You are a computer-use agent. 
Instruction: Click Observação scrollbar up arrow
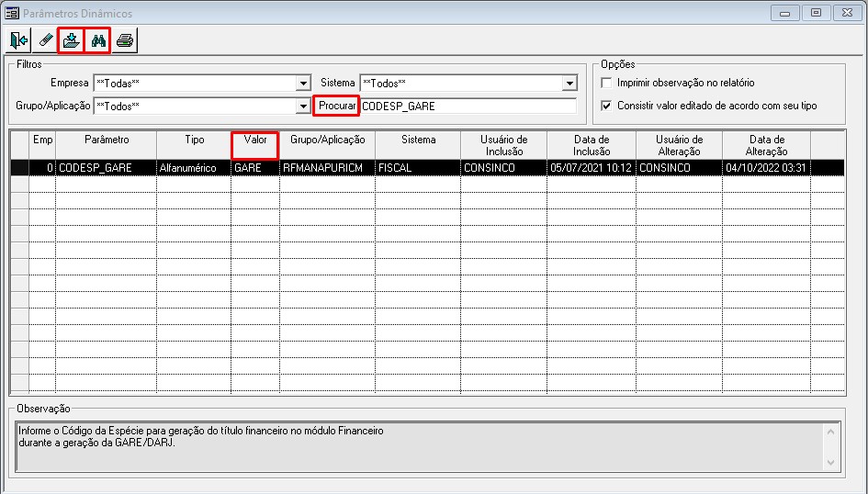pyautogui.click(x=831, y=432)
